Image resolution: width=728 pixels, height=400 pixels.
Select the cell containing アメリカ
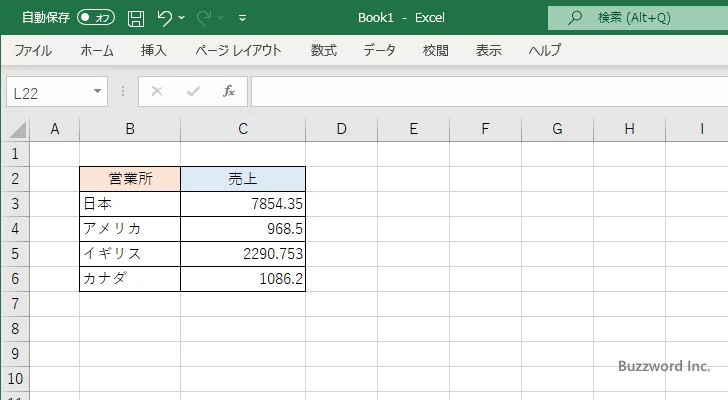tap(130, 229)
